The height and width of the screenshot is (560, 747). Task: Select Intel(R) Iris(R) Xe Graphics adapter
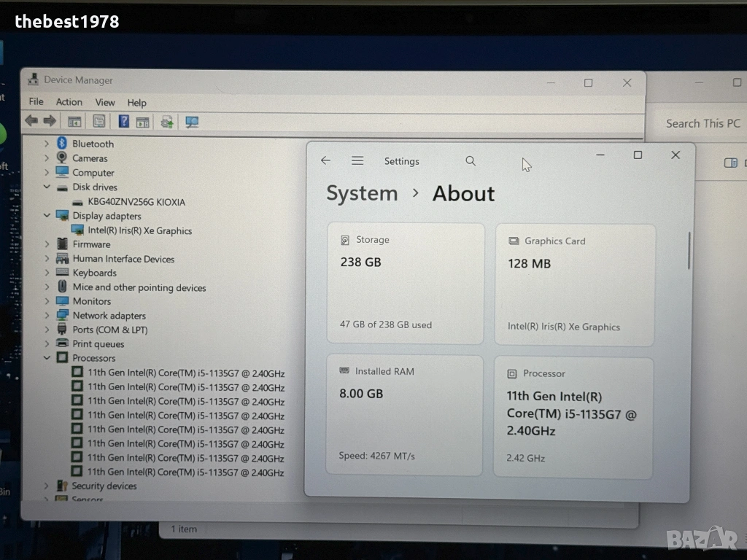coord(139,230)
